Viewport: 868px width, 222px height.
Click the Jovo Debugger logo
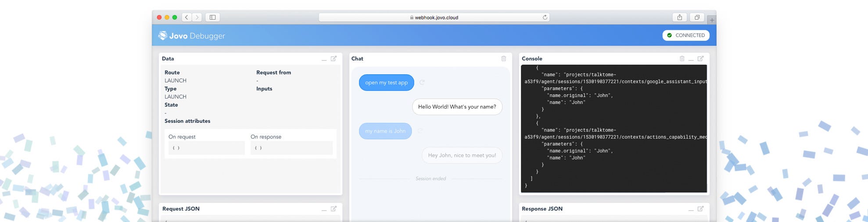(192, 36)
